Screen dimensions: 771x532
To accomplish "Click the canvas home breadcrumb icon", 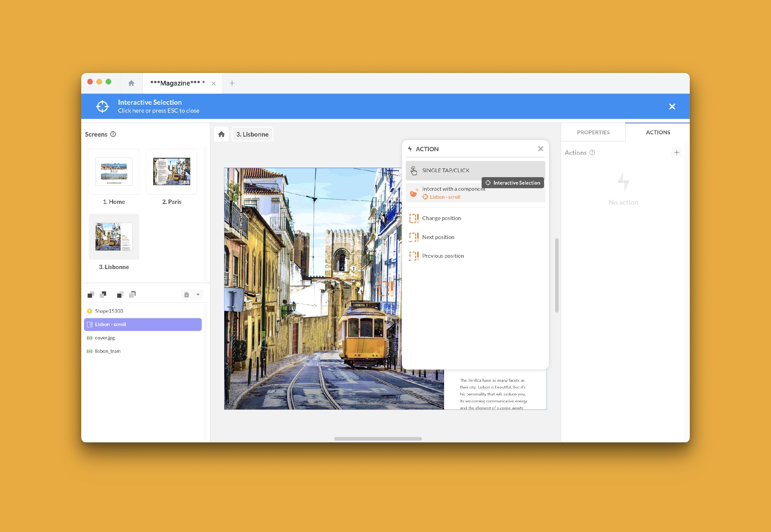I will (x=221, y=134).
